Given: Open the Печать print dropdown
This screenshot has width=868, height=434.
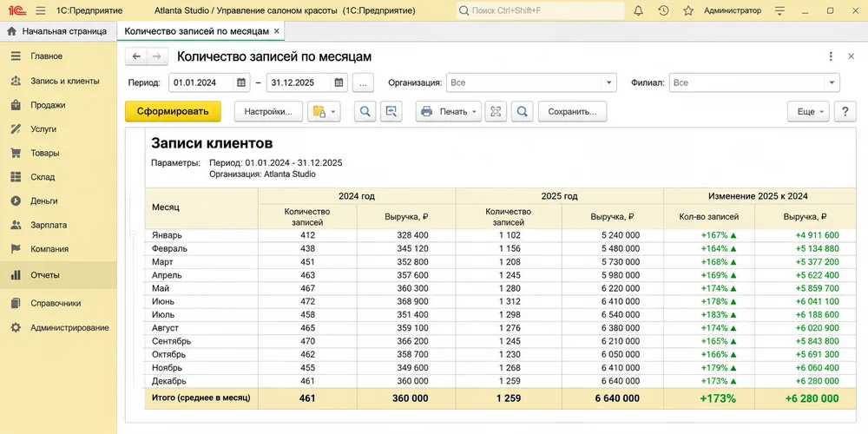Looking at the screenshot, I should click(x=449, y=111).
